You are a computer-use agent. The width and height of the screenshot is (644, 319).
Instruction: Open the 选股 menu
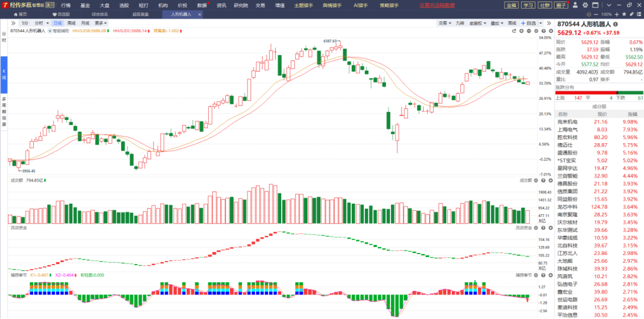tap(124, 6)
